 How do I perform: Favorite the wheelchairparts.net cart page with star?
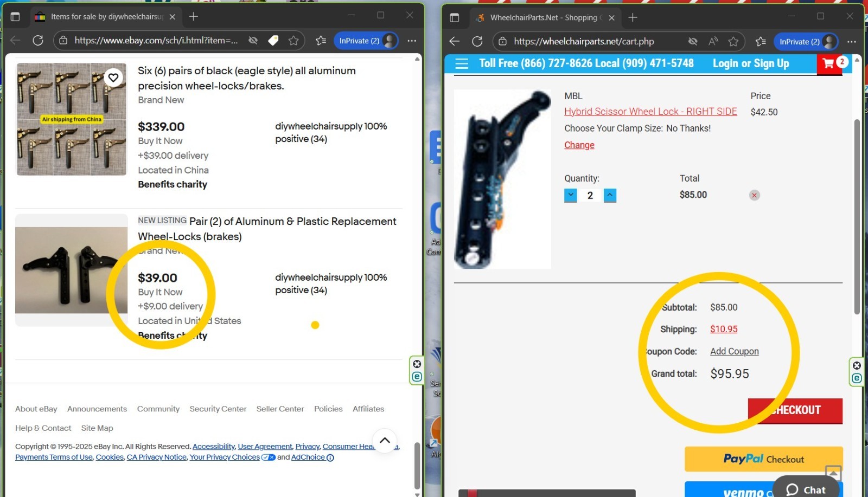[x=733, y=42]
